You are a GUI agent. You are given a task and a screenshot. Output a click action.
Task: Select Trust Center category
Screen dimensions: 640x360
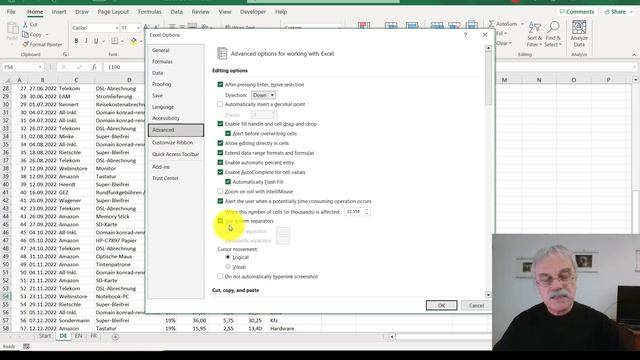coord(176,178)
